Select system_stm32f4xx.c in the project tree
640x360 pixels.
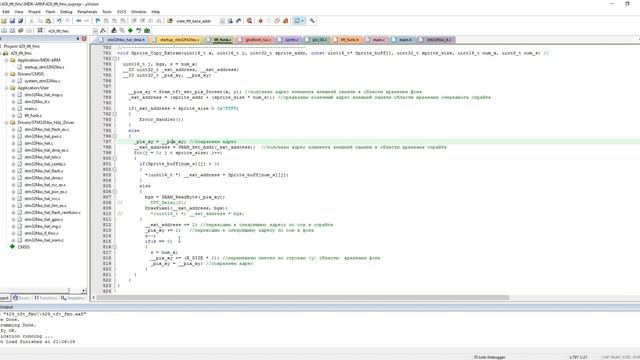tap(42, 81)
